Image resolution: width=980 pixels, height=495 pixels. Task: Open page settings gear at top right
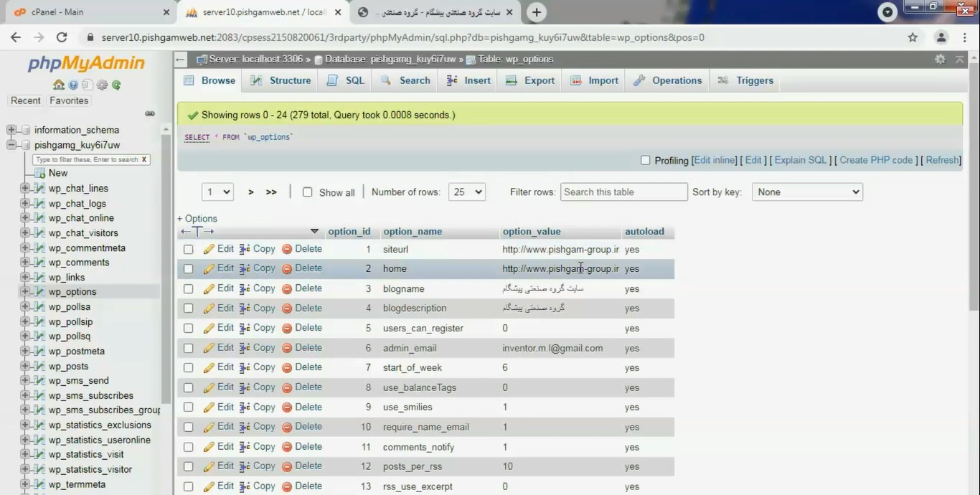[x=940, y=60]
